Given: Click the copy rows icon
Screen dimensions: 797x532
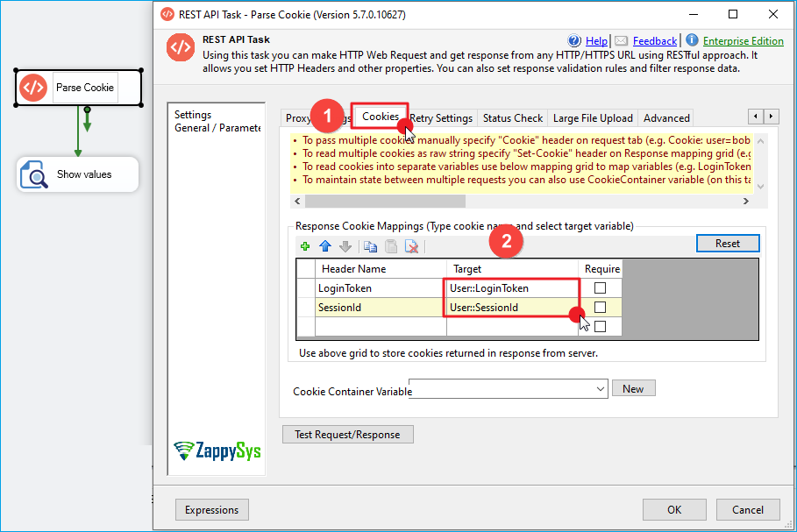Looking at the screenshot, I should (x=370, y=247).
